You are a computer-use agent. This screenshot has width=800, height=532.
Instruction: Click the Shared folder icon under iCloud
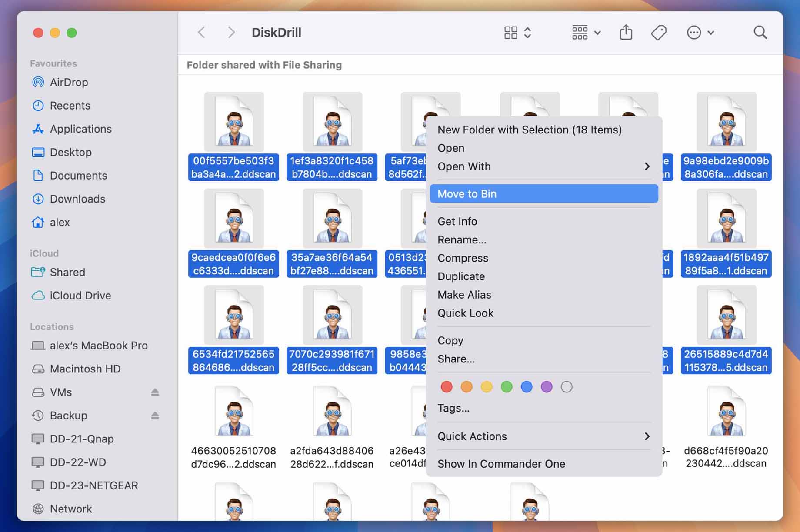point(38,272)
